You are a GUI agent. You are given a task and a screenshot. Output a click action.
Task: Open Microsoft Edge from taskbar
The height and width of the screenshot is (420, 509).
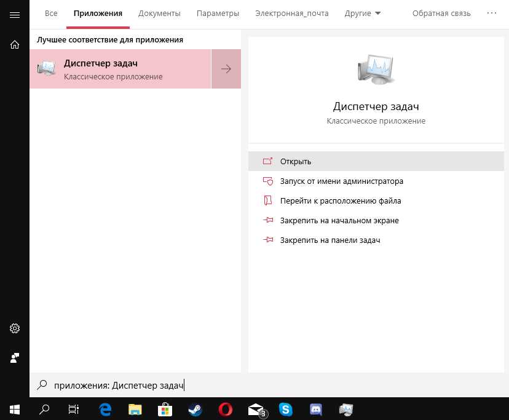105,409
